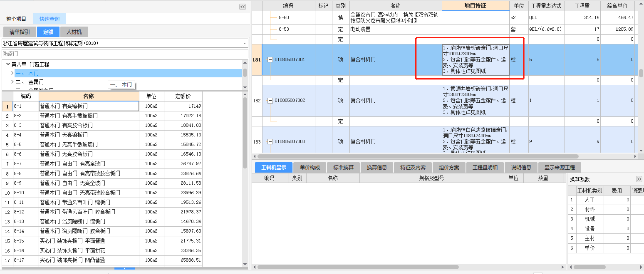Click main grid scroll left arrow

[x=255, y=156]
